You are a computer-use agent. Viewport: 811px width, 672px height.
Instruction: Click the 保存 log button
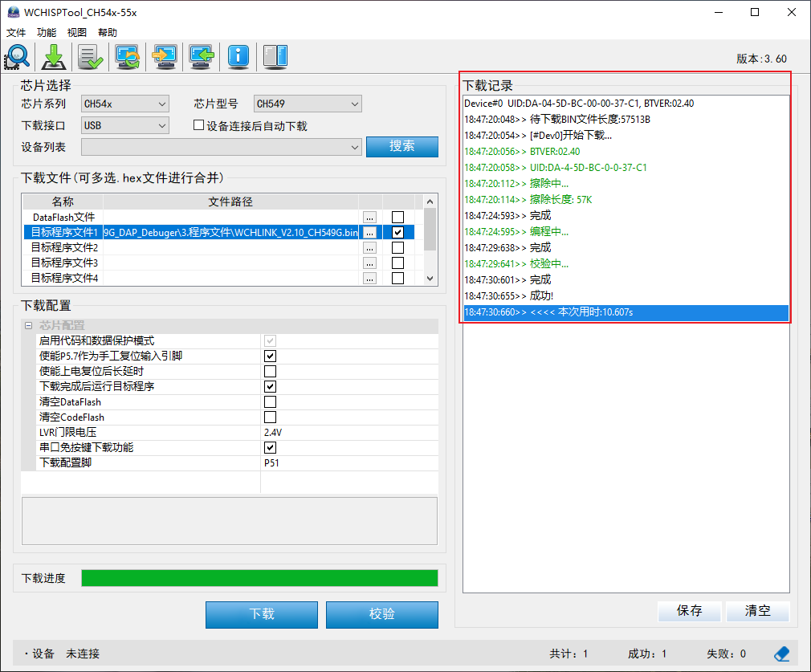click(x=689, y=611)
